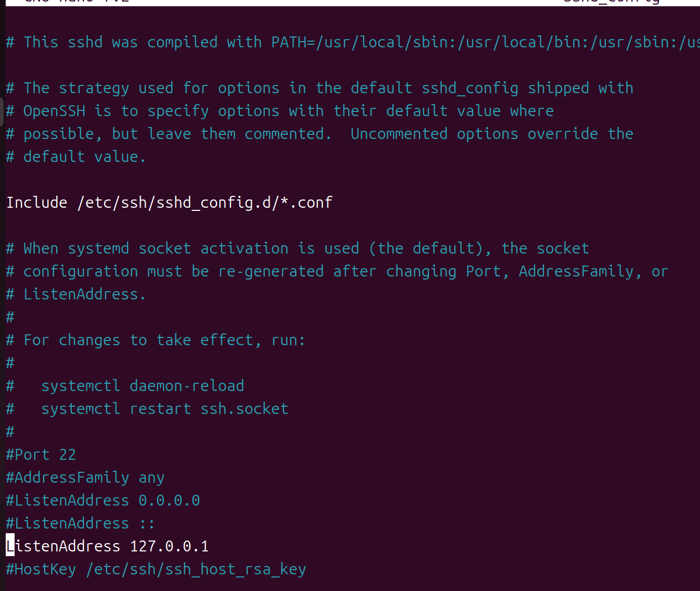This screenshot has width=700, height=591.
Task: Click the 'This sshd was compiled' comment line
Action: click(353, 42)
